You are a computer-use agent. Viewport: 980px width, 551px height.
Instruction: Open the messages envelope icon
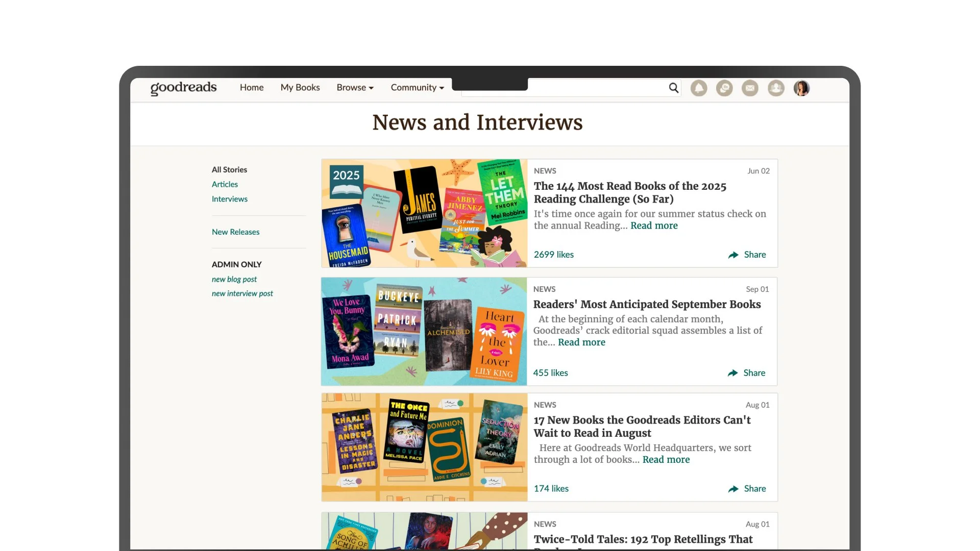click(x=750, y=88)
